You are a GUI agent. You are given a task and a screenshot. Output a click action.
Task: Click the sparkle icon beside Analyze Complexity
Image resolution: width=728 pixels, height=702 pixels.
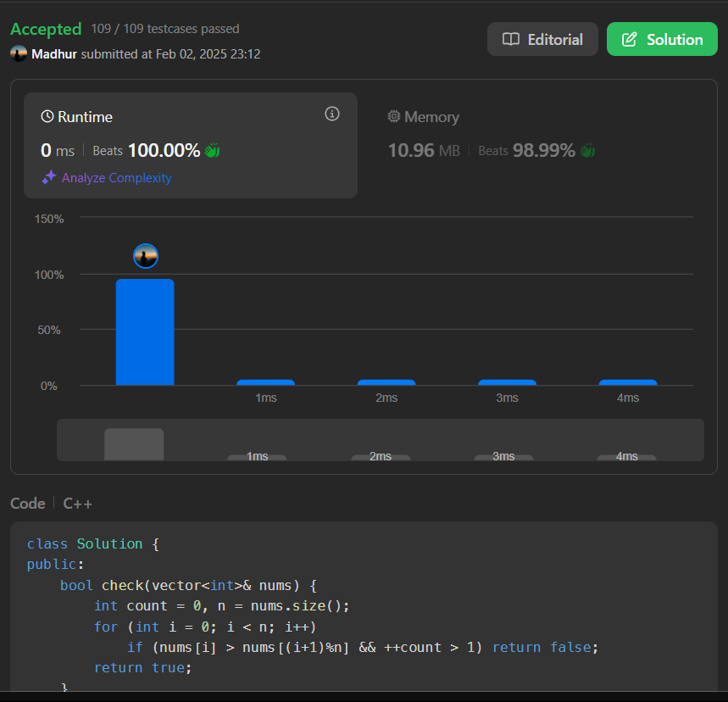[x=49, y=177]
